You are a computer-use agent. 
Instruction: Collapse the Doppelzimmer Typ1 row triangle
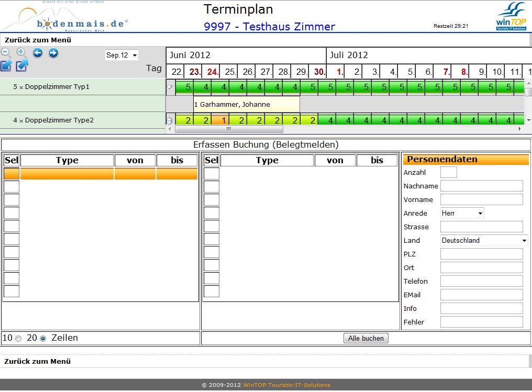[x=169, y=87]
